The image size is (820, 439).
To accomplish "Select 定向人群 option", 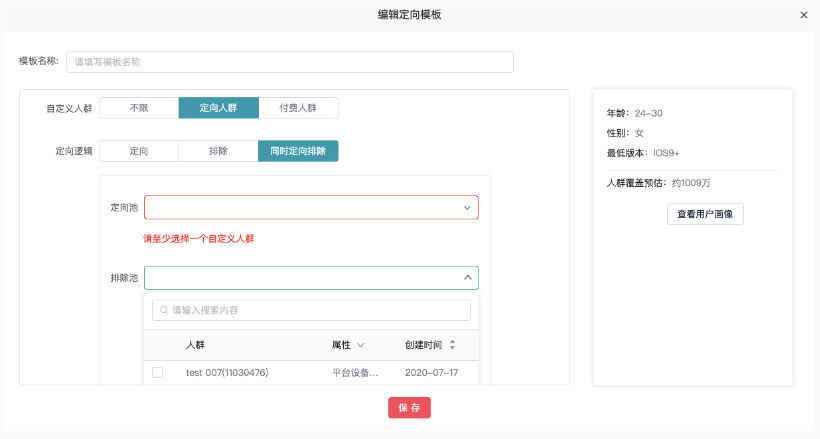I will click(x=218, y=108).
